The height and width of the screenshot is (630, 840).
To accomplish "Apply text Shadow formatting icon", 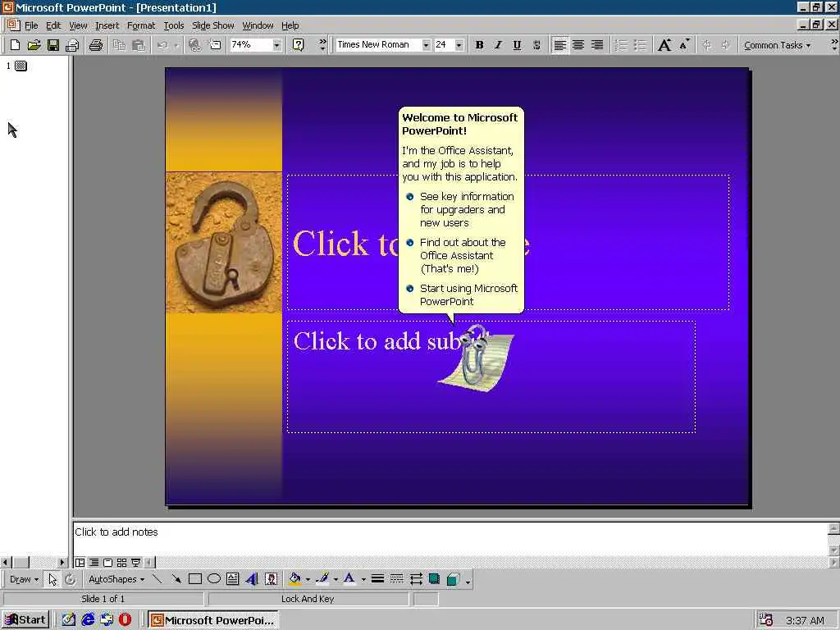I will [536, 45].
